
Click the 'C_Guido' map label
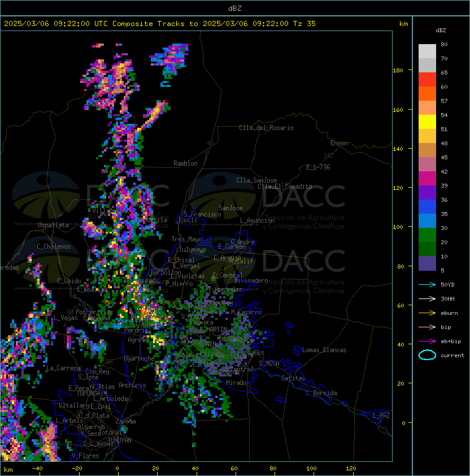click(69, 281)
